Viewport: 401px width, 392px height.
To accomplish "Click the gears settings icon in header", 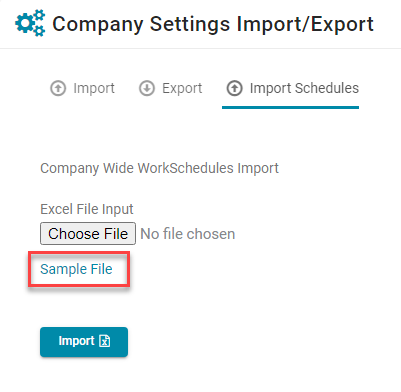I will [30, 23].
